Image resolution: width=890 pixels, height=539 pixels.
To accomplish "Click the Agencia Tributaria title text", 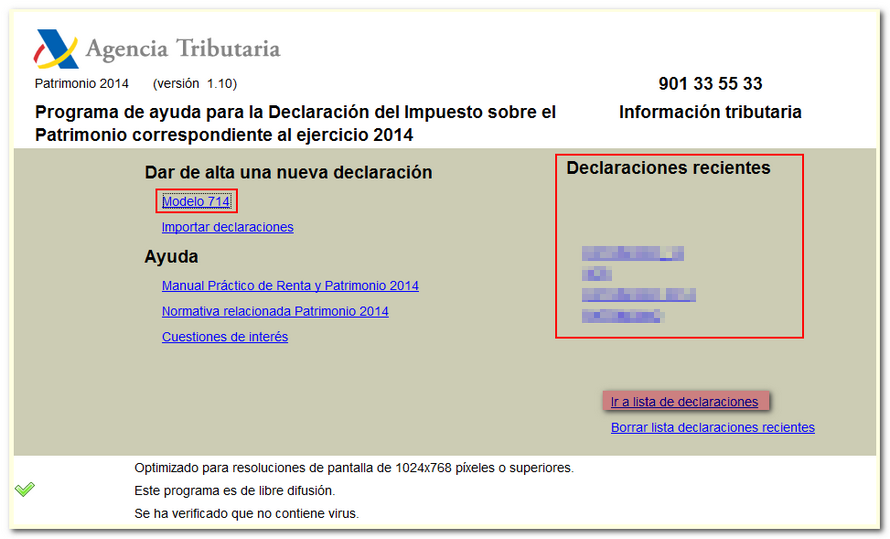I will tap(182, 48).
